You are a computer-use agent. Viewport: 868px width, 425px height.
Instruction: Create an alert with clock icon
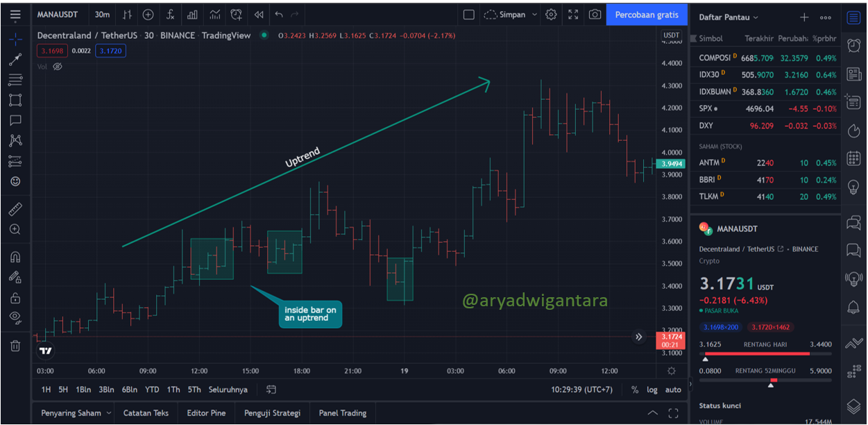237,14
